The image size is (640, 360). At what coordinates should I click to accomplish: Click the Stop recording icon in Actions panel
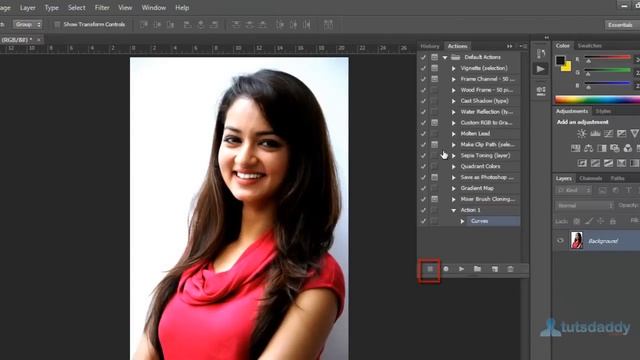click(430, 269)
